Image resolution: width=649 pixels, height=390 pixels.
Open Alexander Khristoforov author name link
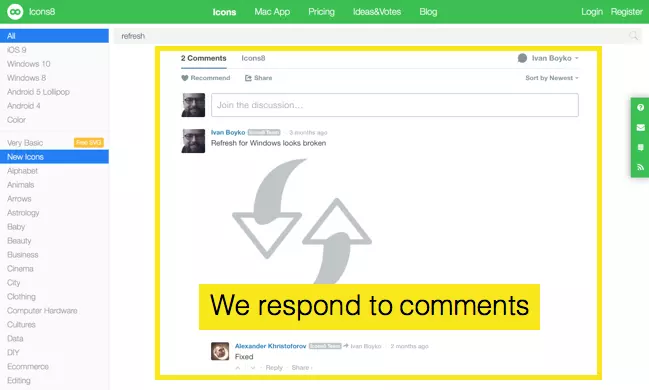[x=271, y=346]
